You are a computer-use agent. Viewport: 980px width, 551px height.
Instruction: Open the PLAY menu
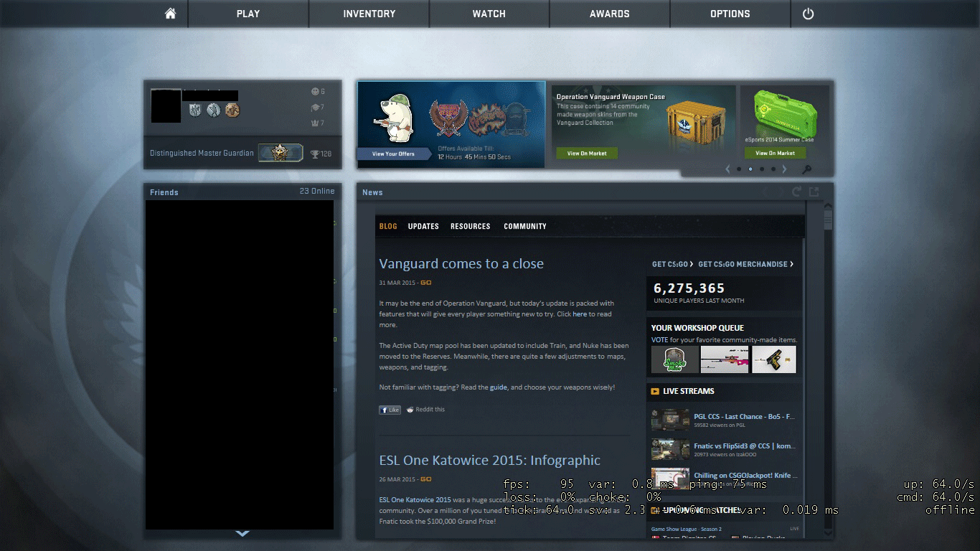(248, 14)
